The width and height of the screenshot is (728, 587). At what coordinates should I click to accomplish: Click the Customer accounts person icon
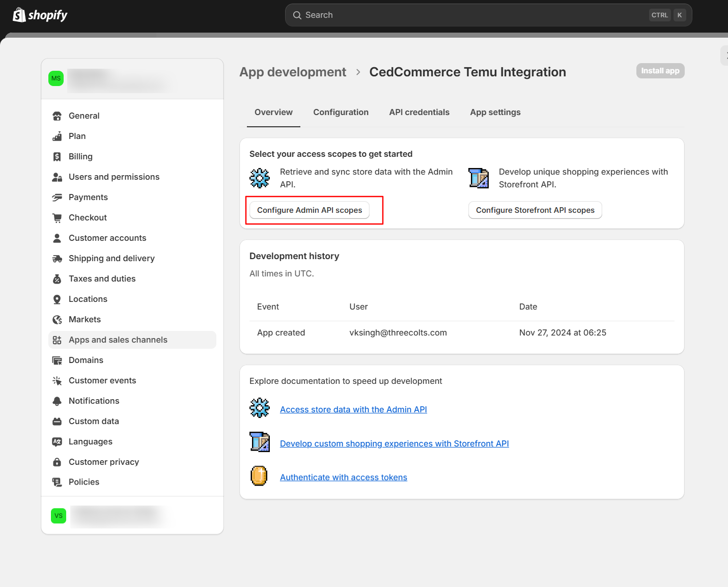coord(57,238)
